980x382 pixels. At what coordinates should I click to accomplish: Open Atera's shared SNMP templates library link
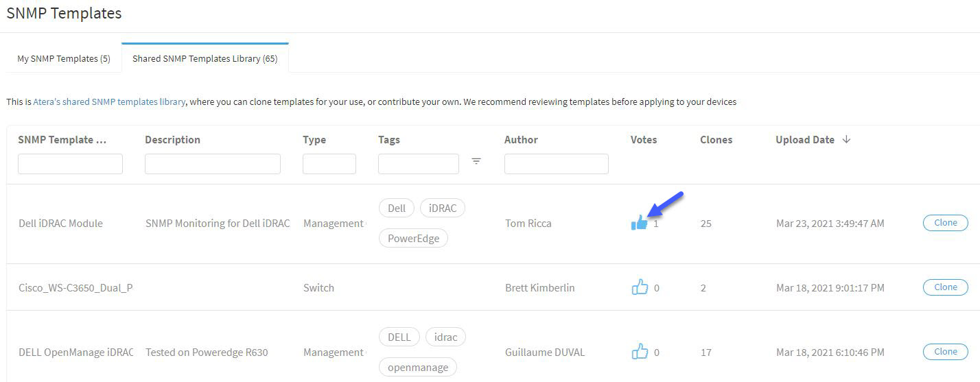109,102
